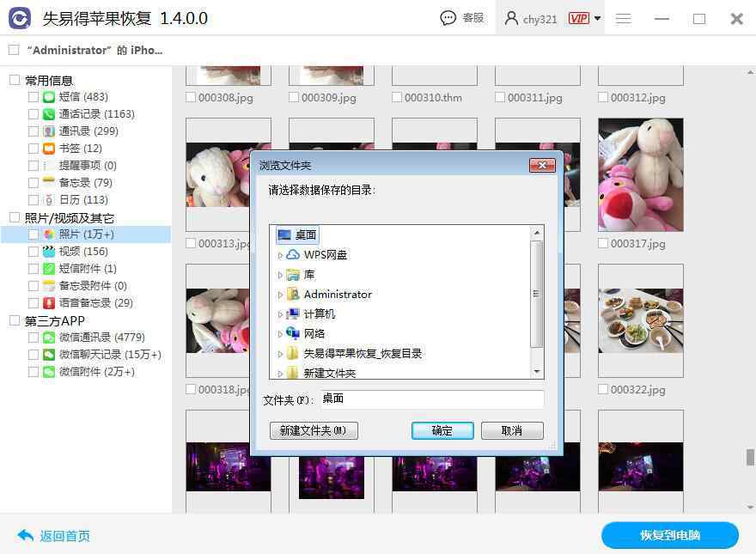Select 日历 (113) category
Image resolution: width=756 pixels, height=554 pixels.
(83, 200)
